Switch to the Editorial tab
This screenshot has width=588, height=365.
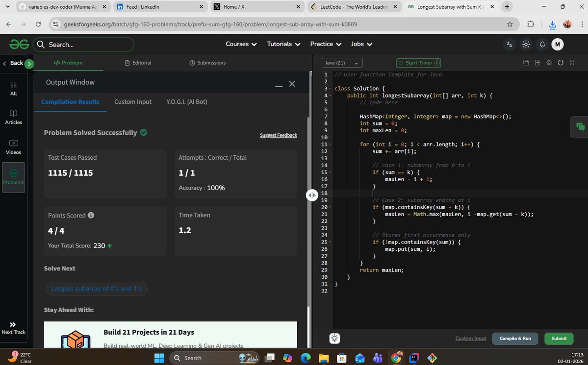point(138,63)
